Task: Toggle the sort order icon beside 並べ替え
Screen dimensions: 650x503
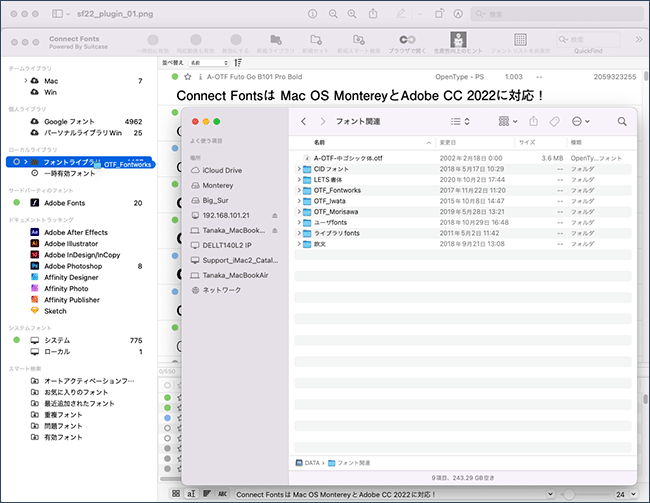Action: tap(238, 63)
